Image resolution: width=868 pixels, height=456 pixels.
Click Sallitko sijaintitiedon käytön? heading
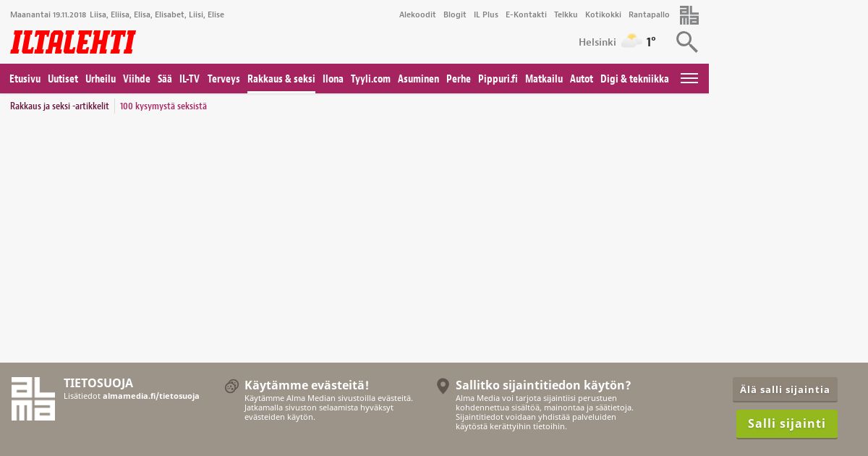(543, 385)
